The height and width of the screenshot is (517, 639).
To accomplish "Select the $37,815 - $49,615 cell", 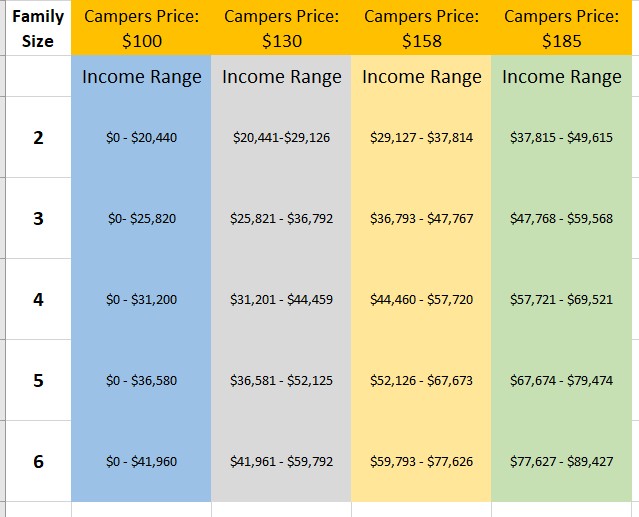I will click(561, 138).
